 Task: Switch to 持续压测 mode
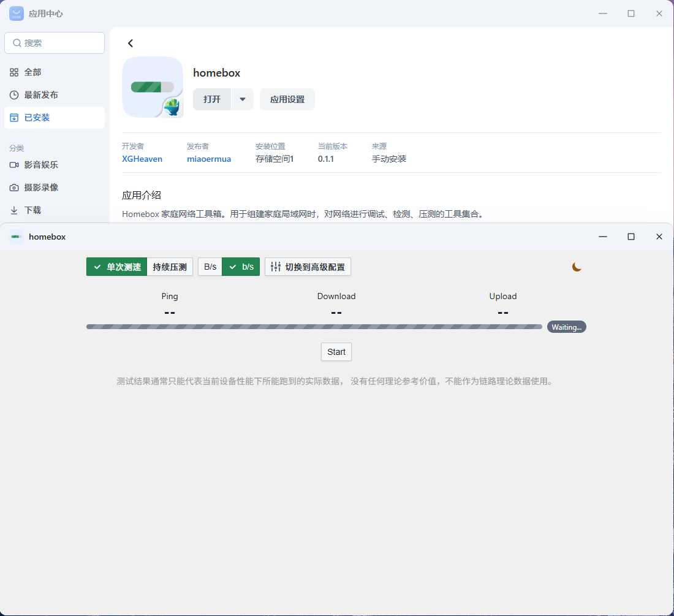click(x=170, y=267)
